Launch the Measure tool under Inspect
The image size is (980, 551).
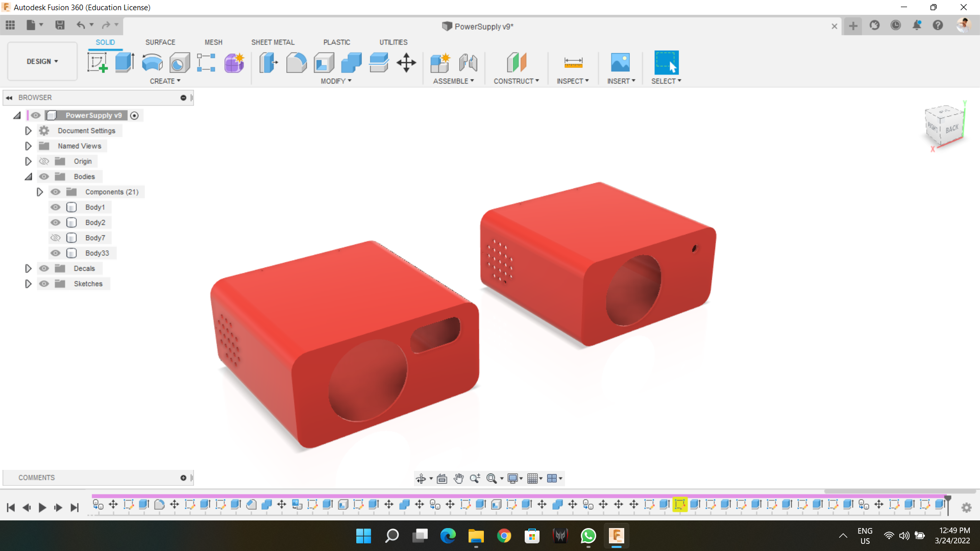point(573,62)
